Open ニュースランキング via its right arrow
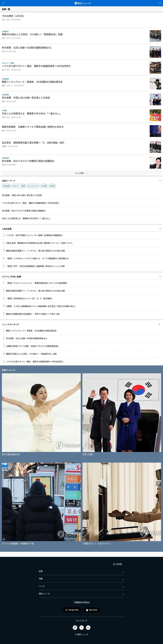Viewport: 163px width, 644px height. [159, 325]
